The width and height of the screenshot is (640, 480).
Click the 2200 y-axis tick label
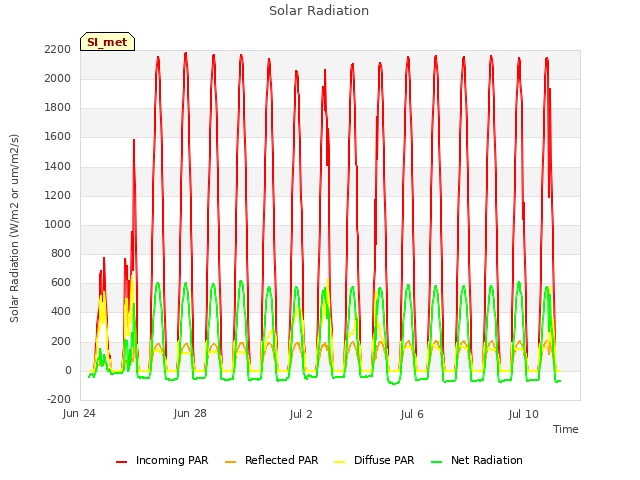point(58,49)
